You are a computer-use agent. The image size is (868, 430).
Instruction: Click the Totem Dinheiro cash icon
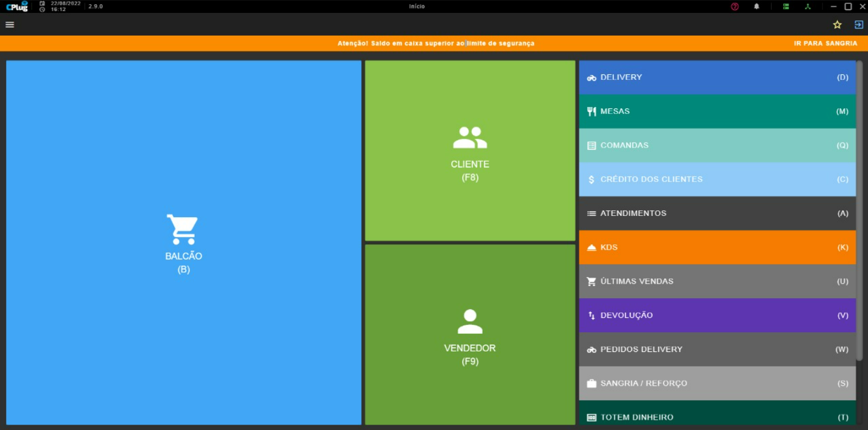tap(592, 417)
